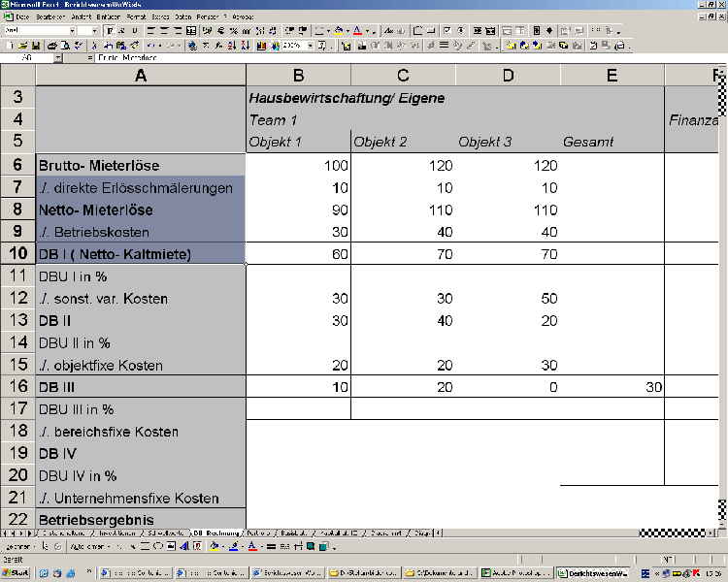Click the Save icon in the toolbar
The image size is (728, 582).
[x=36, y=46]
